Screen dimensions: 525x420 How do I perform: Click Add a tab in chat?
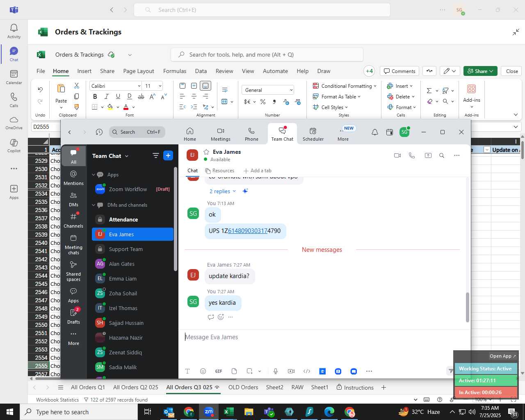pos(257,171)
